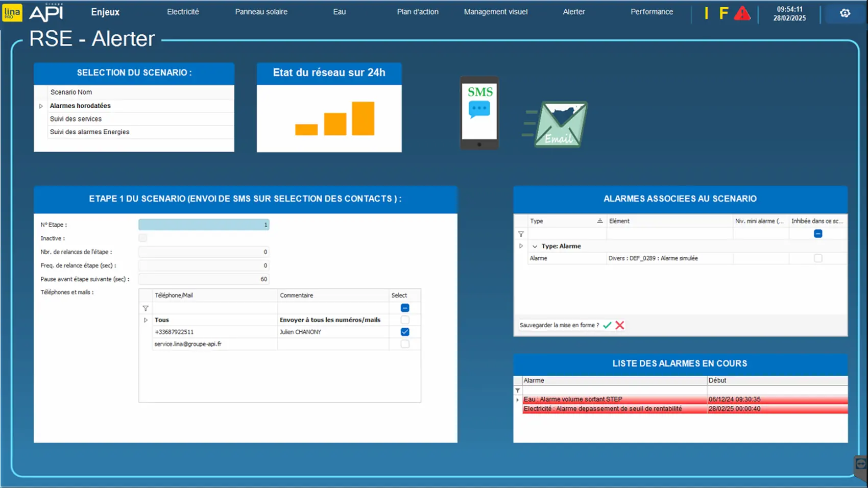
Task: Click the orange network status bar chart
Action: click(335, 119)
